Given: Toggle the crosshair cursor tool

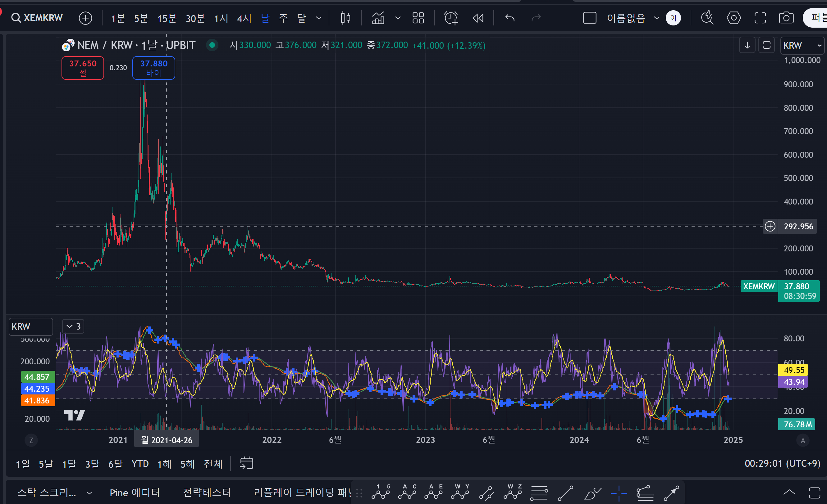Looking at the screenshot, I should [x=619, y=493].
